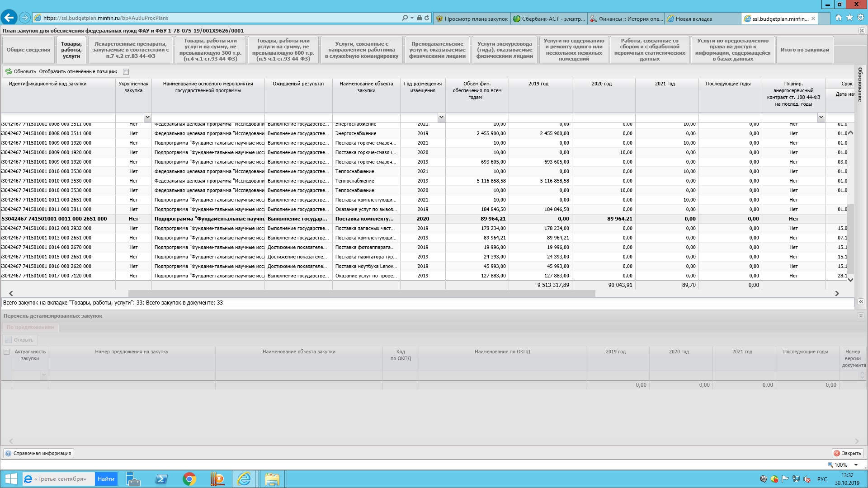The height and width of the screenshot is (488, 868).
Task: Open File Explorer from taskbar
Action: pos(272,479)
